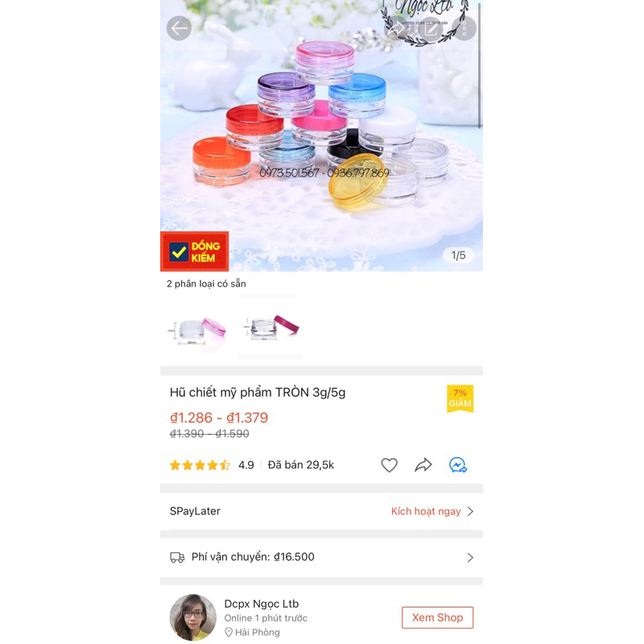Open Messenger chat share icon
The width and height of the screenshot is (644, 644).
coord(458,465)
